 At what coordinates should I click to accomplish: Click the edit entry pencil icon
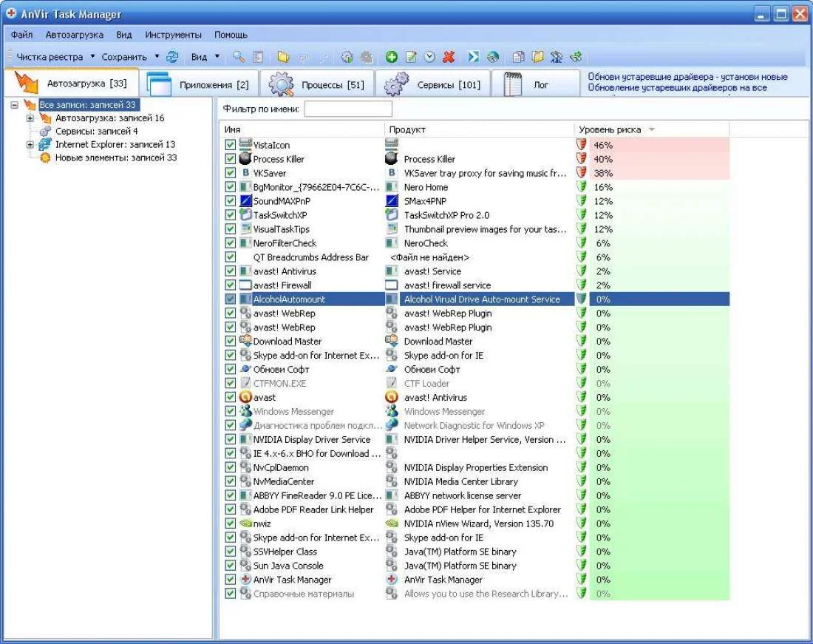[411, 57]
